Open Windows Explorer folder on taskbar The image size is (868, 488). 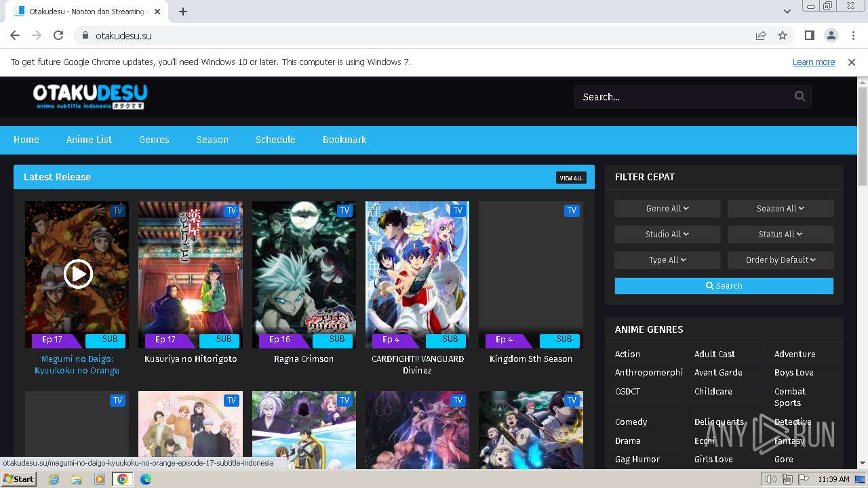(77, 479)
